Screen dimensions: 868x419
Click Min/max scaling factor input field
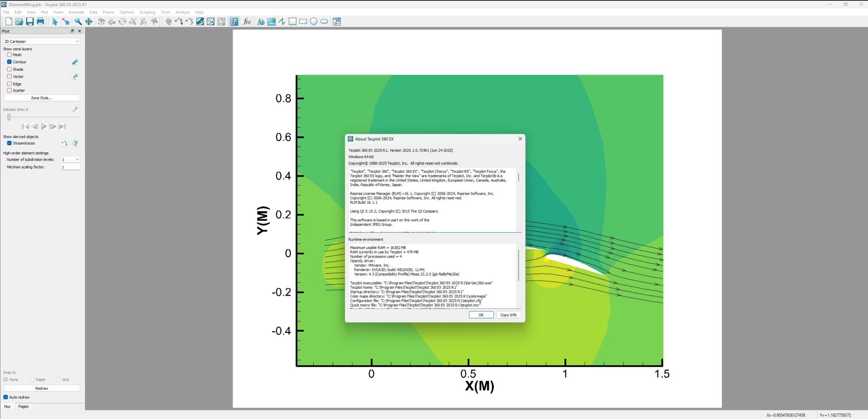[71, 167]
